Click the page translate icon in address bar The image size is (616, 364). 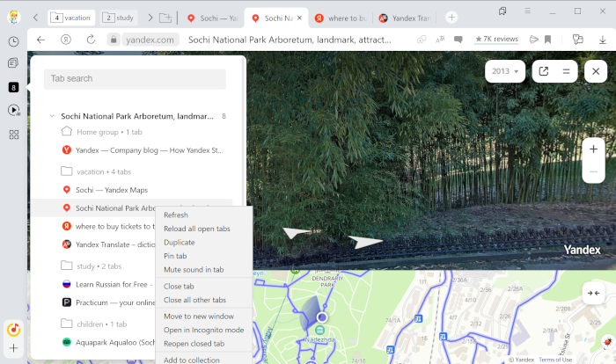(440, 40)
